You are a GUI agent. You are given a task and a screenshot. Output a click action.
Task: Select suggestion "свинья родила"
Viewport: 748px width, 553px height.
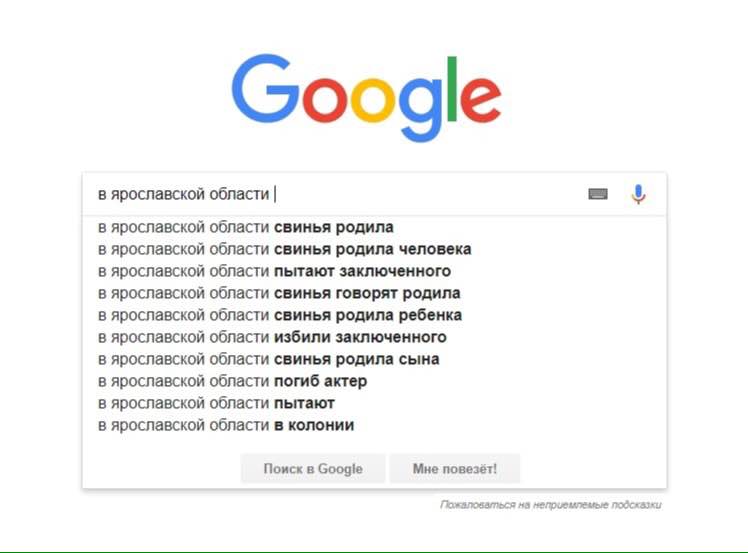(374, 227)
